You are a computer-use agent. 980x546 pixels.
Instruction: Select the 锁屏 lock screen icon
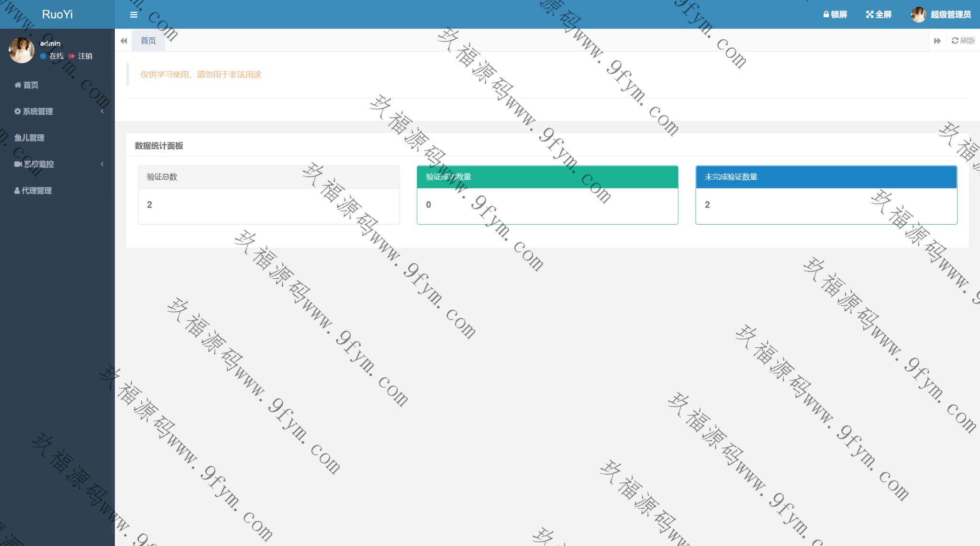coord(825,14)
